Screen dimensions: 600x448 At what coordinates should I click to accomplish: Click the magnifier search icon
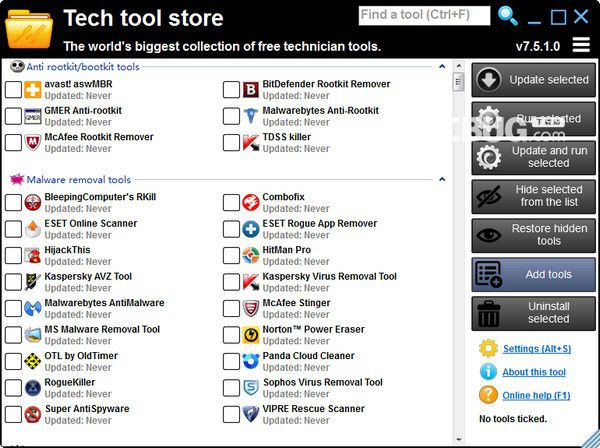pyautogui.click(x=507, y=16)
